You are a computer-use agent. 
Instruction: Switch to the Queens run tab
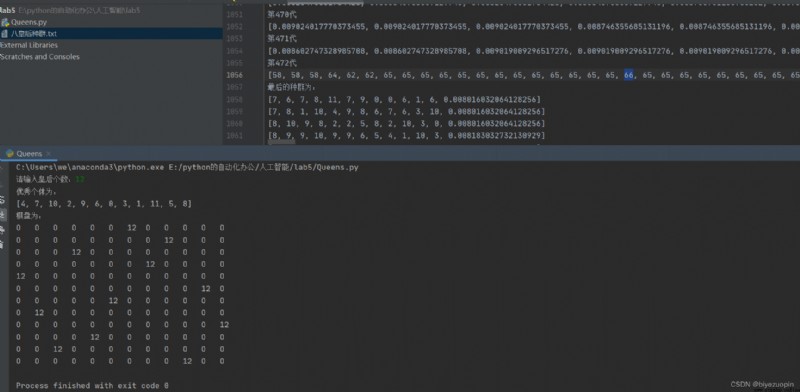(x=29, y=154)
